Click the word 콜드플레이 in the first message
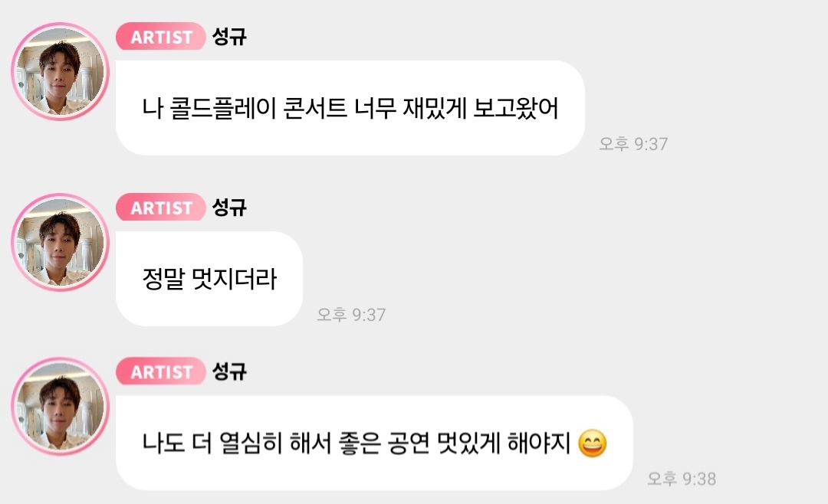The height and width of the screenshot is (504, 828). [223, 108]
